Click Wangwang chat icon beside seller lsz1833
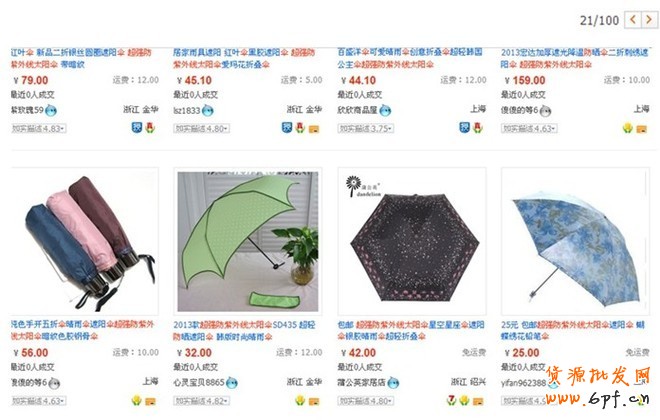This screenshot has width=660, height=420. click(208, 111)
